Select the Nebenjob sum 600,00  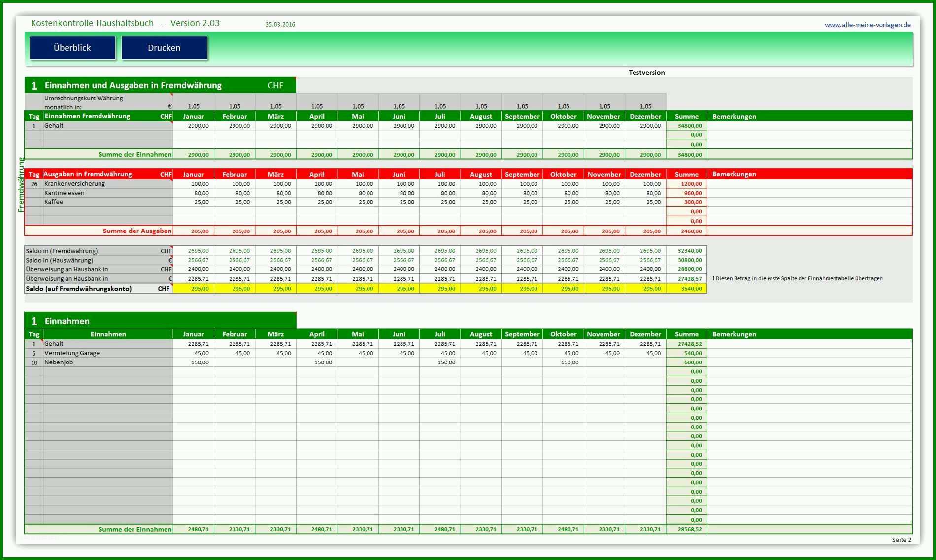[x=686, y=362]
